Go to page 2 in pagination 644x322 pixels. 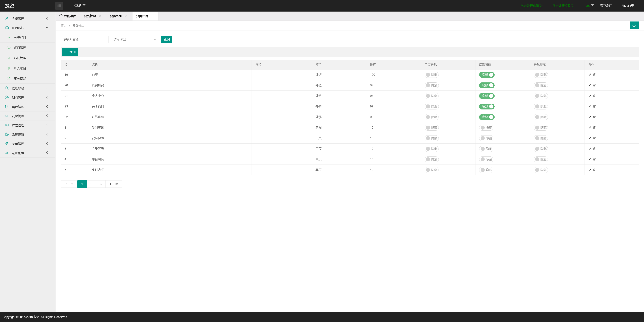point(91,184)
